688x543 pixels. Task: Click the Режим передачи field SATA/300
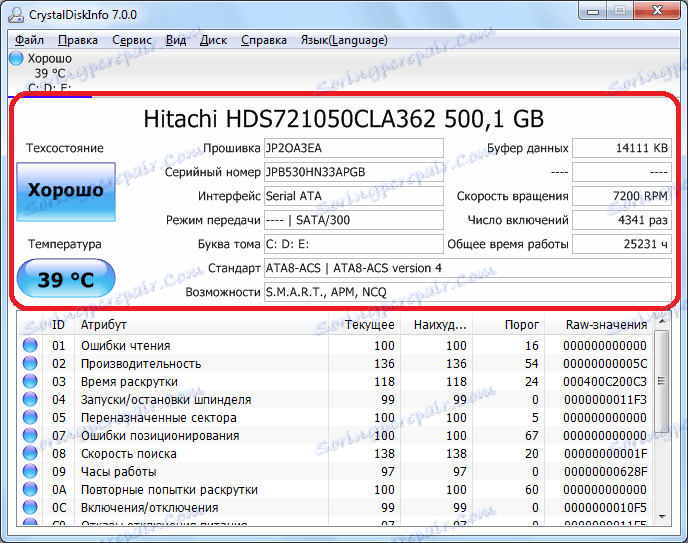[x=353, y=220]
